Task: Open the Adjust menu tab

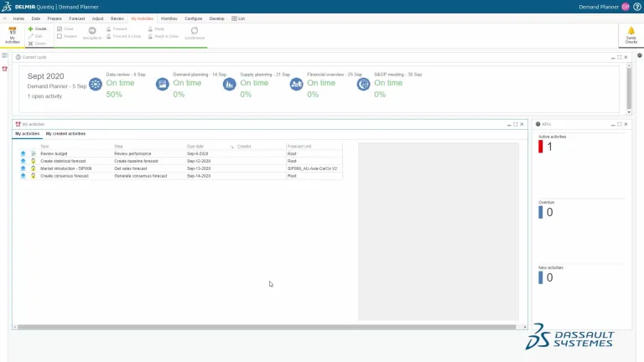Action: tap(98, 18)
